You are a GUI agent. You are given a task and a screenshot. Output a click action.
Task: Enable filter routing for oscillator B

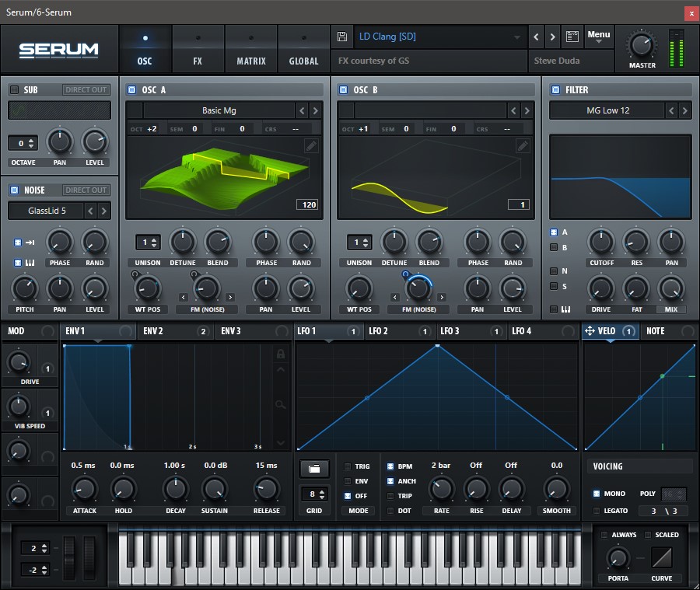pyautogui.click(x=554, y=247)
